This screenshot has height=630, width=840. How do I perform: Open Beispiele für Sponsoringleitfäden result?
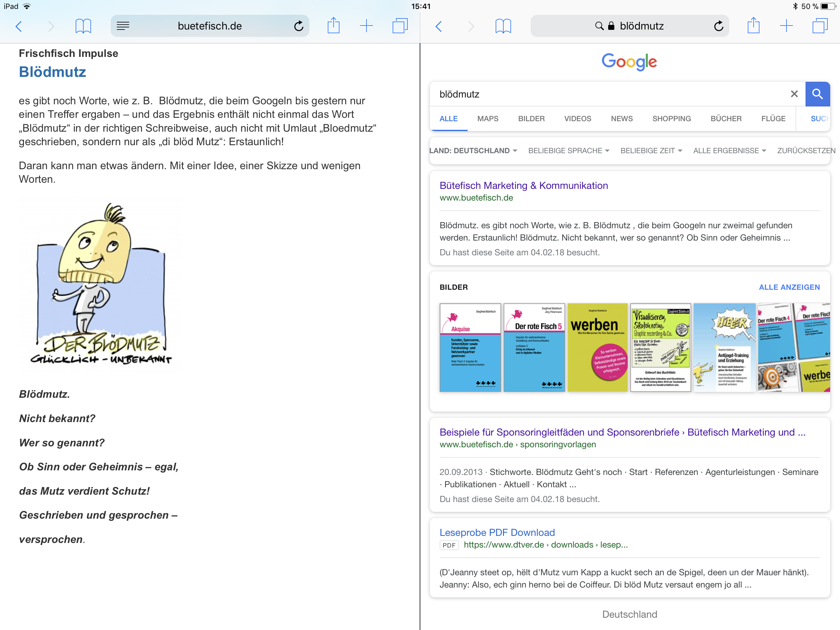click(x=622, y=432)
